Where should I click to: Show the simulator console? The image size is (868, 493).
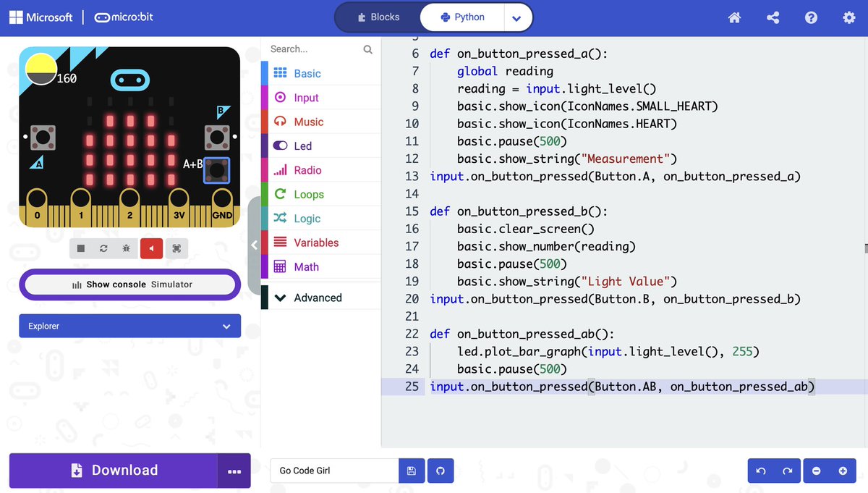(129, 285)
